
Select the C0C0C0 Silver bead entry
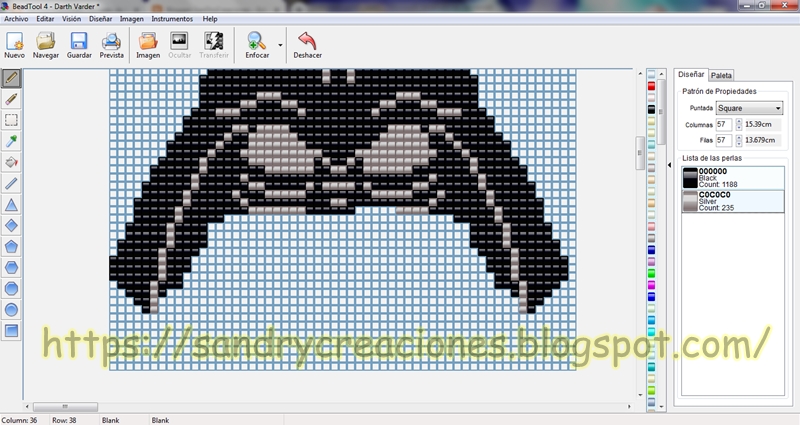[x=733, y=202]
